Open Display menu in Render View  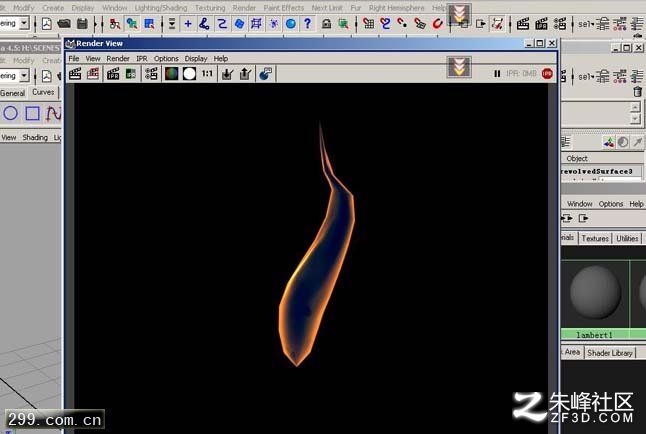coord(196,59)
